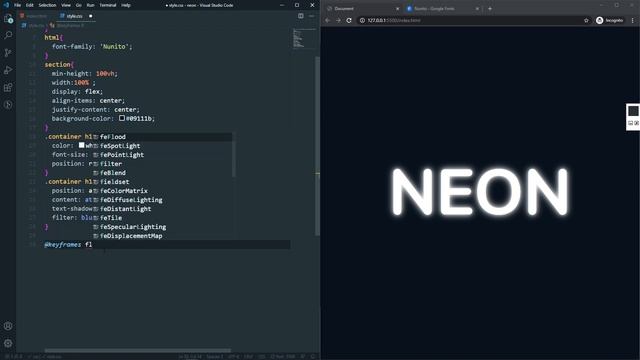
Task: Click the editor vertical scrollbar
Action: click(317, 146)
